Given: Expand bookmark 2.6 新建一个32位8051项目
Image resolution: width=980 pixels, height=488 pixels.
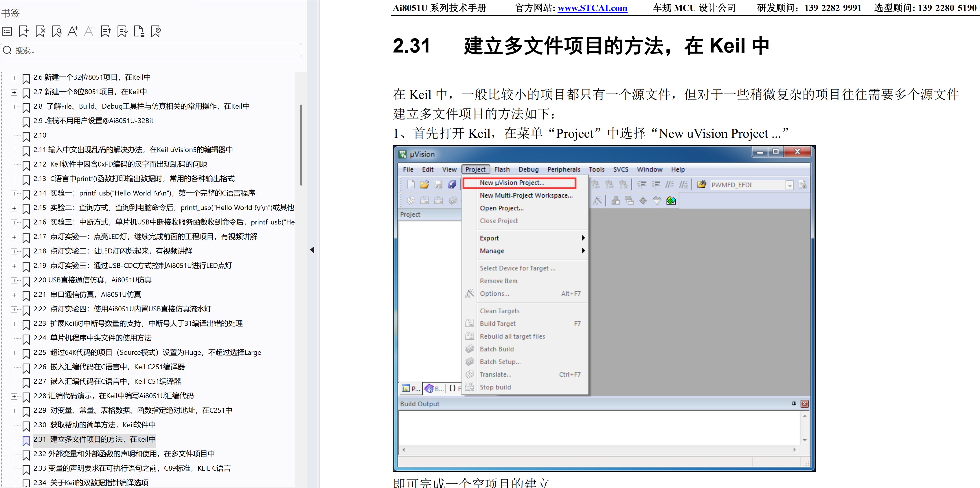Looking at the screenshot, I should 14,78.
